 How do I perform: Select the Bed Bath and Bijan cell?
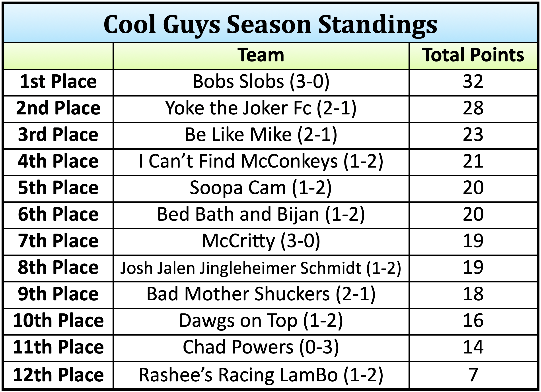pos(261,215)
